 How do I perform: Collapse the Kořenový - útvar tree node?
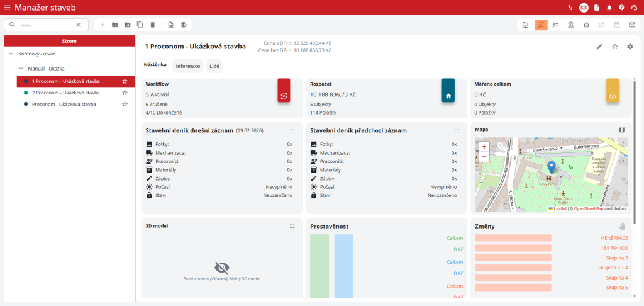coord(11,54)
